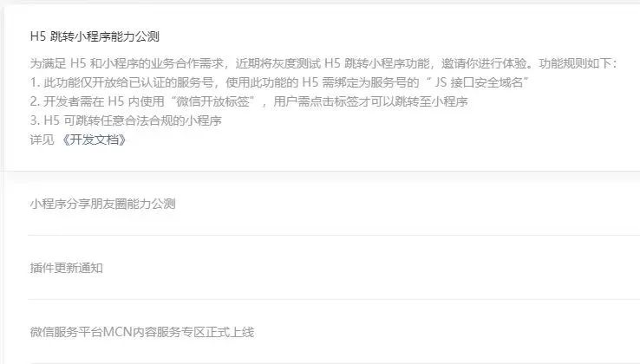Click the 详见 text before the docs link
Image resolution: width=640 pixels, height=364 pixels.
[x=42, y=140]
